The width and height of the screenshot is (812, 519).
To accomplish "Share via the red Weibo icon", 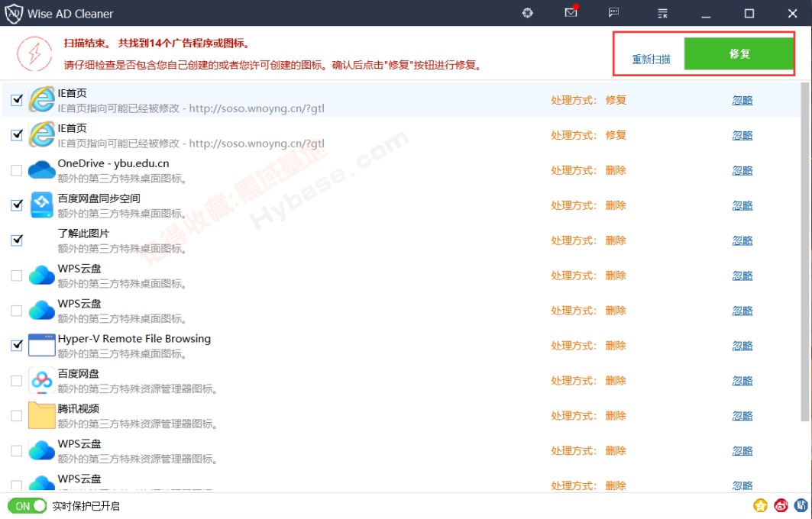I will (781, 505).
